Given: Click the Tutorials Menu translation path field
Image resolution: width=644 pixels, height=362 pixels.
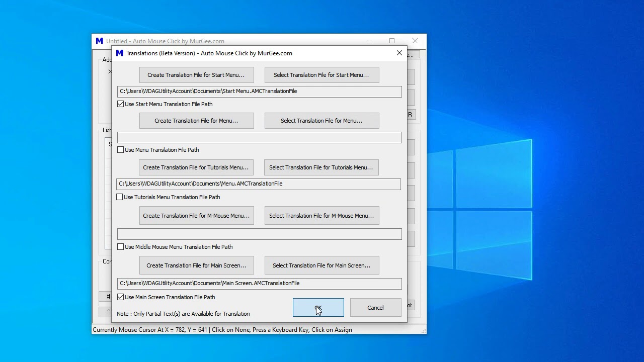Looking at the screenshot, I should [x=259, y=184].
